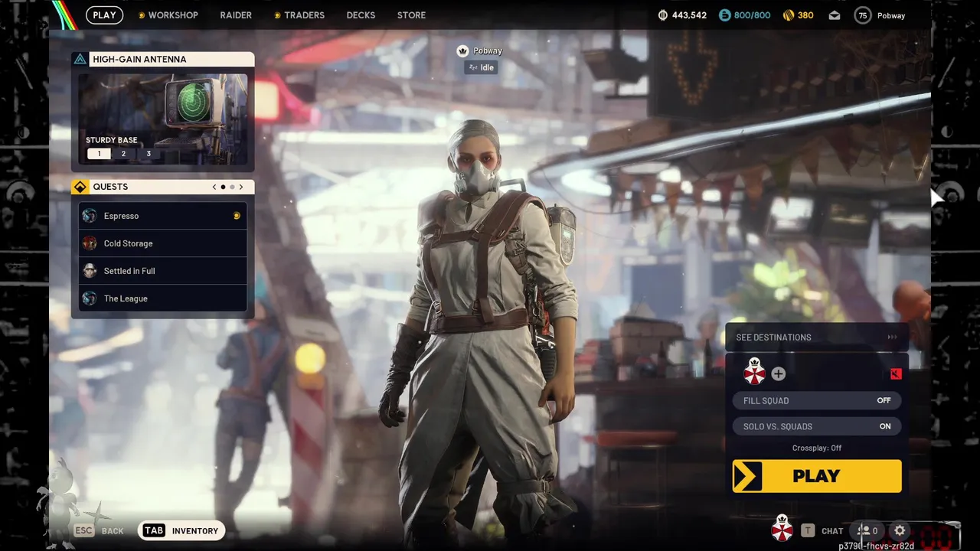The image size is (980, 551).
Task: Open the Pobway profile name in top bar
Action: (x=891, y=15)
